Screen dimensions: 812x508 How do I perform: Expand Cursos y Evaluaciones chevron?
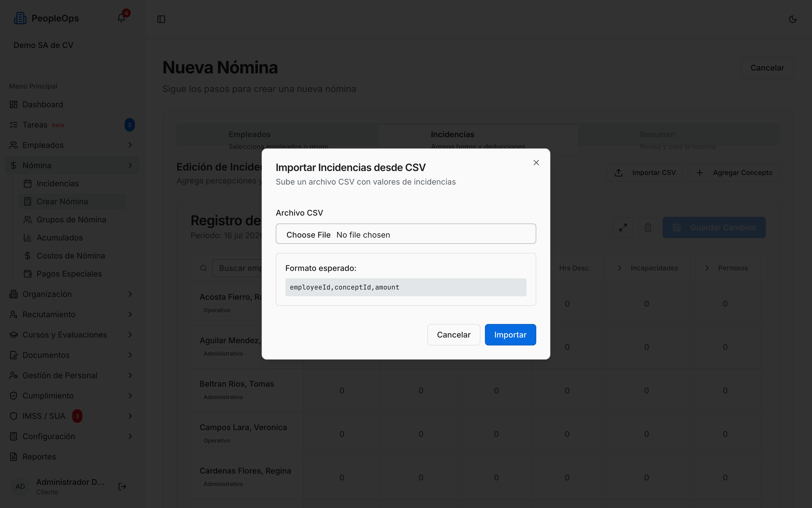(x=130, y=335)
